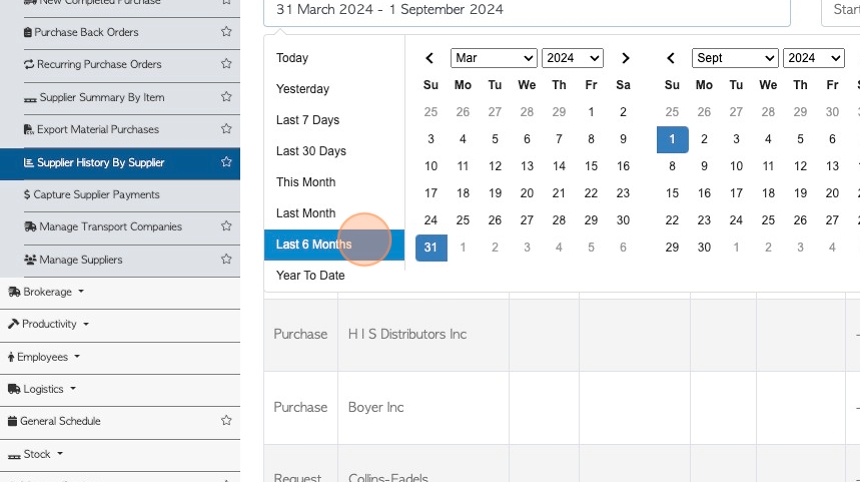Star the Manage Transport Companies item
The width and height of the screenshot is (860, 482).
[226, 226]
